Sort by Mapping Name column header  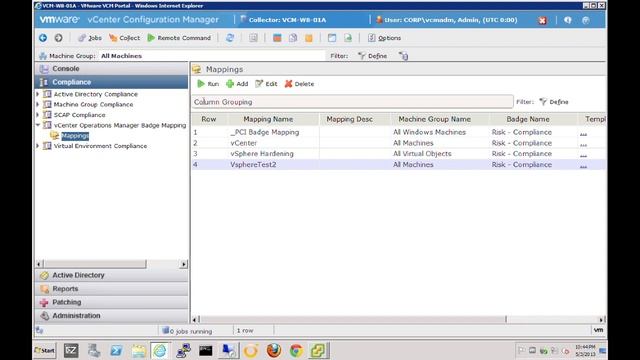pyautogui.click(x=268, y=119)
